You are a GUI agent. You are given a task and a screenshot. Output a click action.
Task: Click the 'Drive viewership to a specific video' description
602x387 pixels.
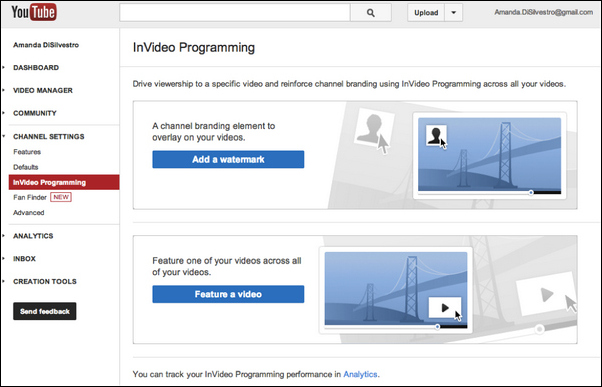[x=349, y=84]
